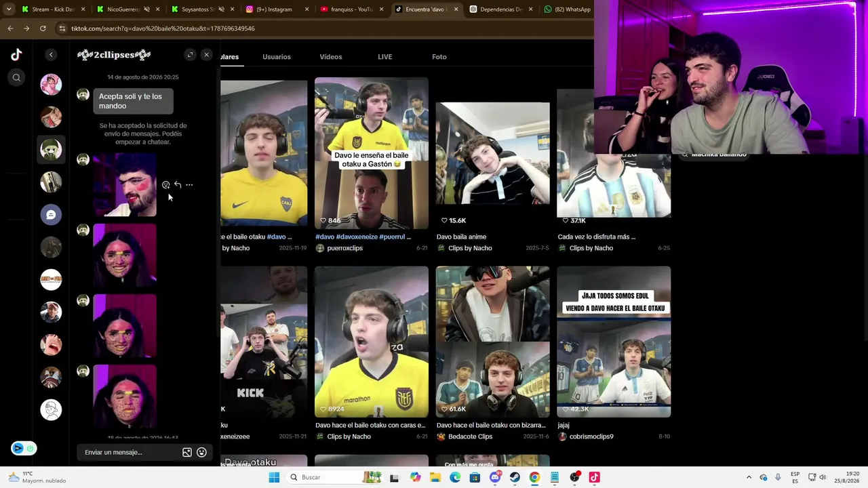
Task: Open TikTok search magnifier in sidebar
Action: coord(16,77)
